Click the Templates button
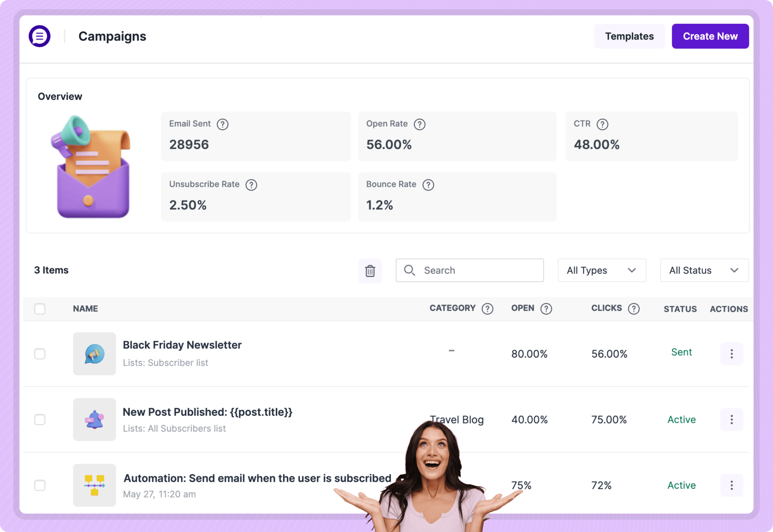The height and width of the screenshot is (532, 773). (x=629, y=36)
